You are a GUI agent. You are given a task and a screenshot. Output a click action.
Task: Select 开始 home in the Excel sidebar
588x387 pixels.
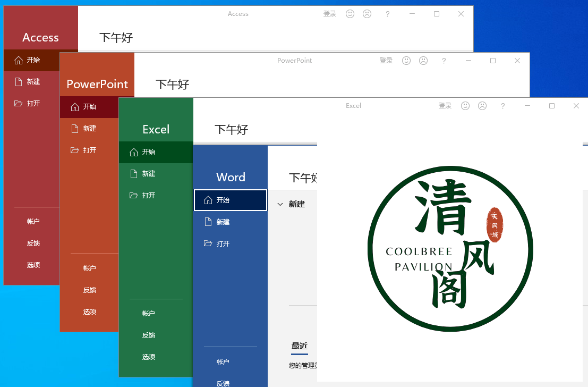(x=156, y=152)
